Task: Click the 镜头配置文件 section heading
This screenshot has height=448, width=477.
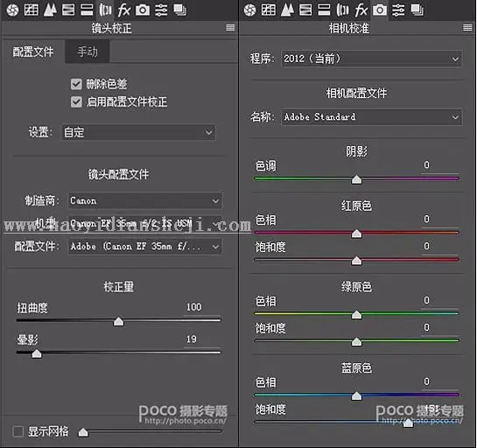Action: (x=119, y=175)
